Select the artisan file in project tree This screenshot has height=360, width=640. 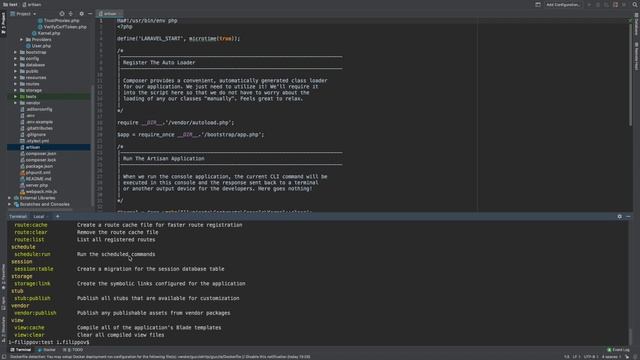click(49, 147)
